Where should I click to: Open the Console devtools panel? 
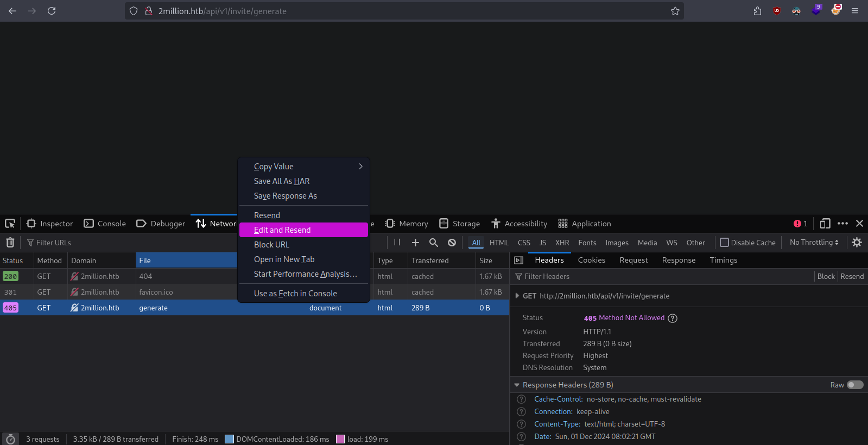point(105,224)
